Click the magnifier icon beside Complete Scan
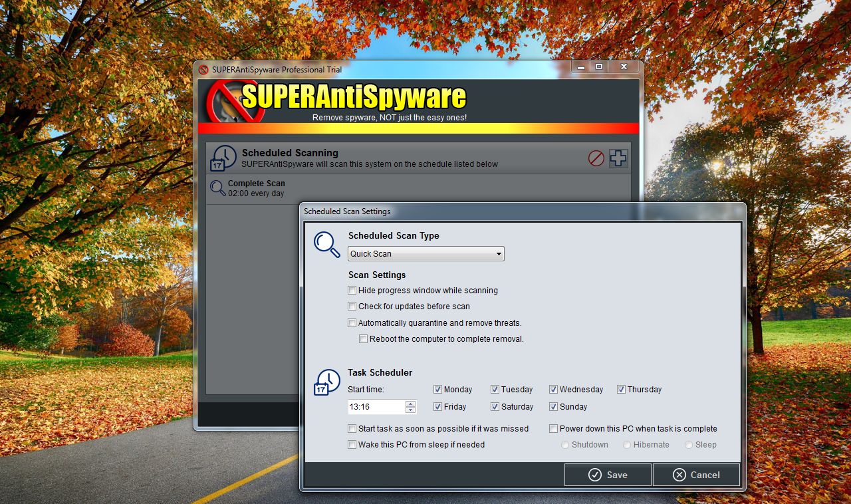The height and width of the screenshot is (504, 851). pyautogui.click(x=217, y=188)
